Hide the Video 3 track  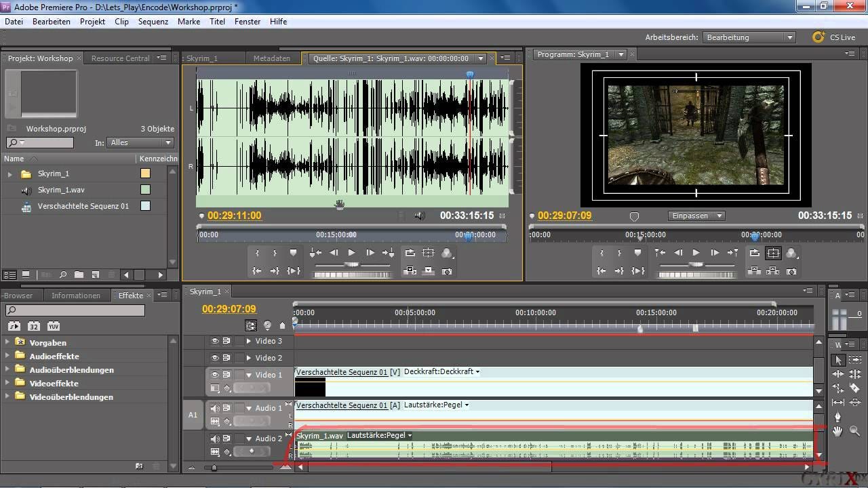tap(215, 341)
